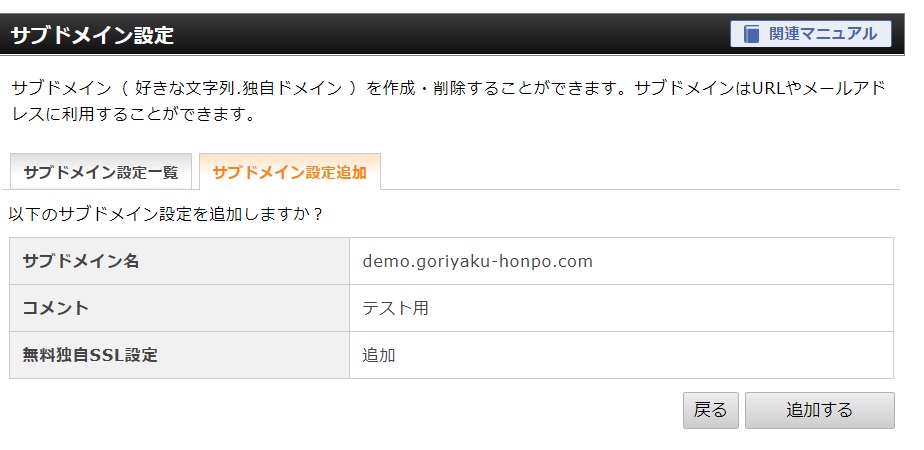Switch to the サブドメイン設定一覧 tab
The width and height of the screenshot is (924, 450).
point(101,172)
